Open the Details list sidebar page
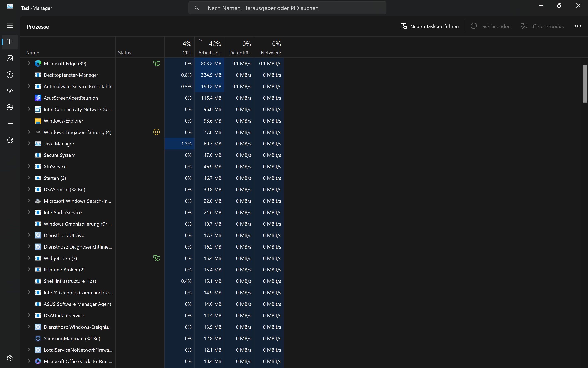This screenshot has height=368, width=588. [10, 124]
